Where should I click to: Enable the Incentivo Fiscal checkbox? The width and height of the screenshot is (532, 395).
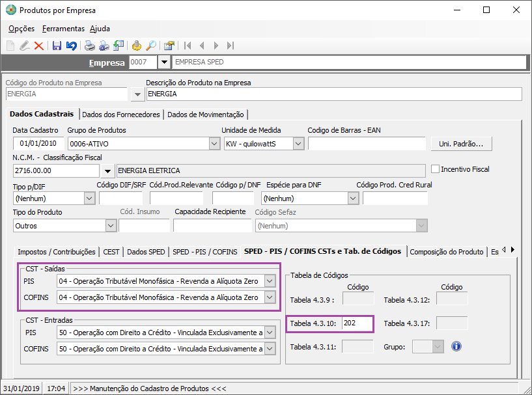coord(436,169)
